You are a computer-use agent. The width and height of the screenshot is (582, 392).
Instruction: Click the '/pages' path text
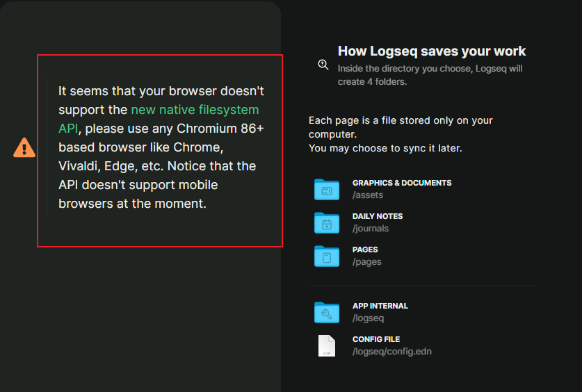[x=366, y=262]
